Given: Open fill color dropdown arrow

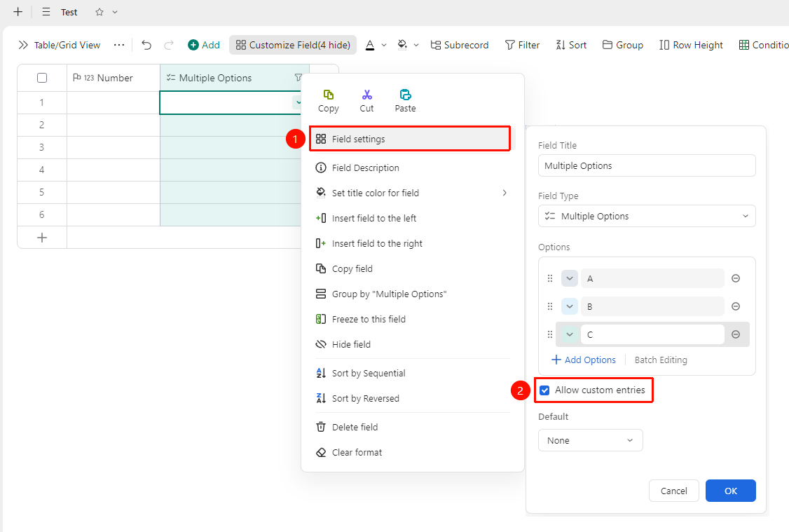Looking at the screenshot, I should point(416,46).
